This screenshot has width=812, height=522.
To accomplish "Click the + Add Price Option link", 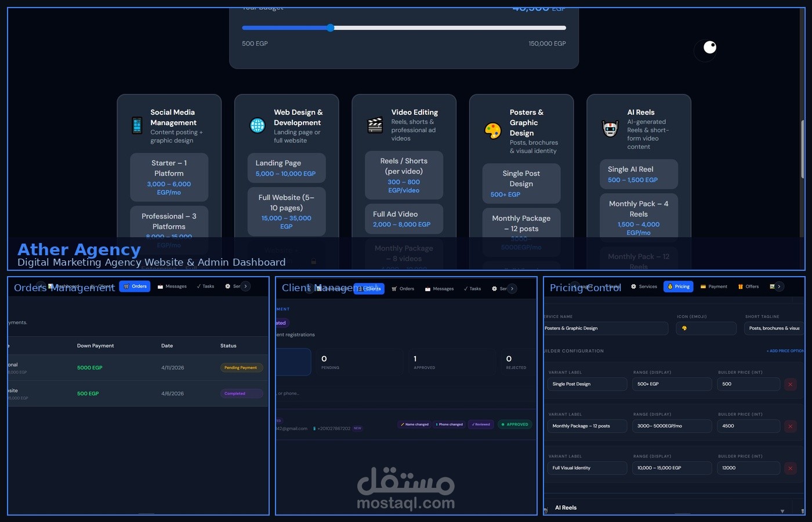I will (x=785, y=351).
